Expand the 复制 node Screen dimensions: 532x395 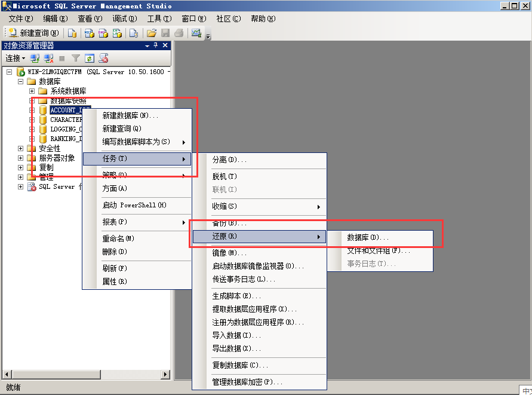pyautogui.click(x=21, y=167)
